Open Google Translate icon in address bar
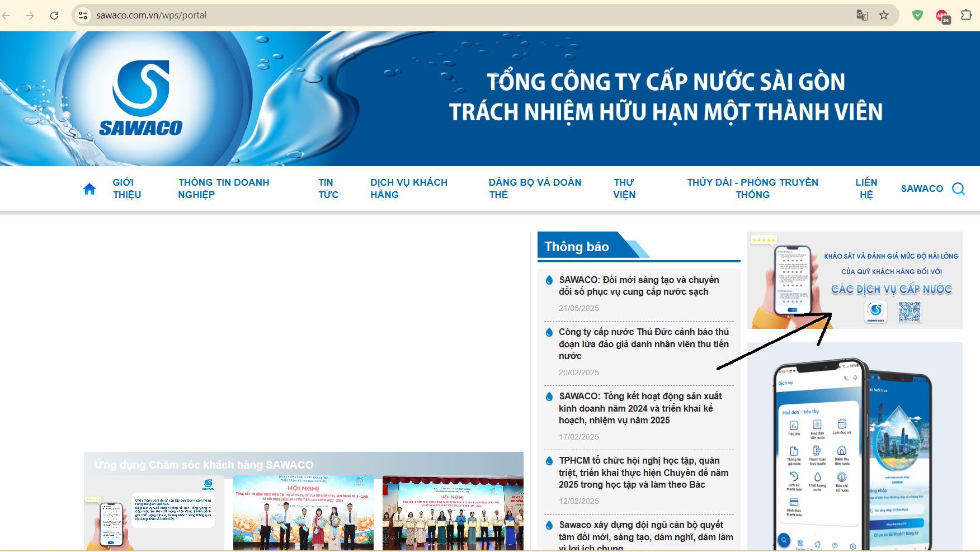The width and height of the screenshot is (980, 552). (861, 15)
